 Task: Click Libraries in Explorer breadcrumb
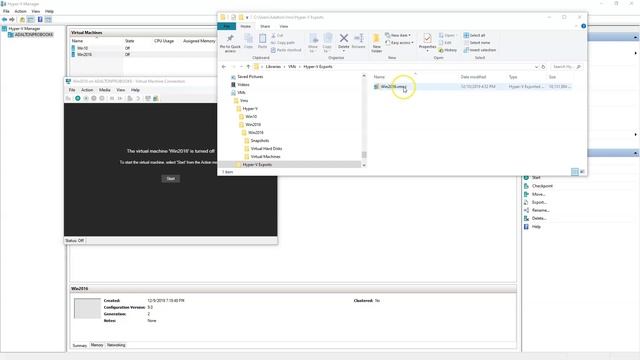coord(273,67)
